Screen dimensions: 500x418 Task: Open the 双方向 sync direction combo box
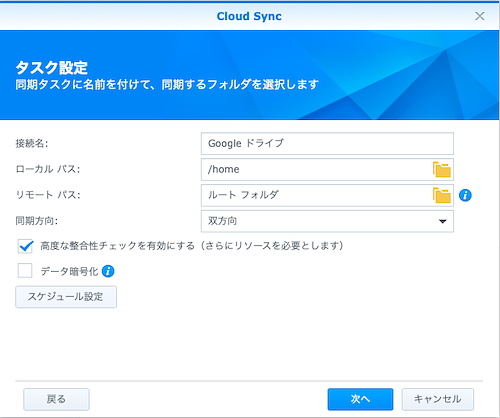coord(327,221)
